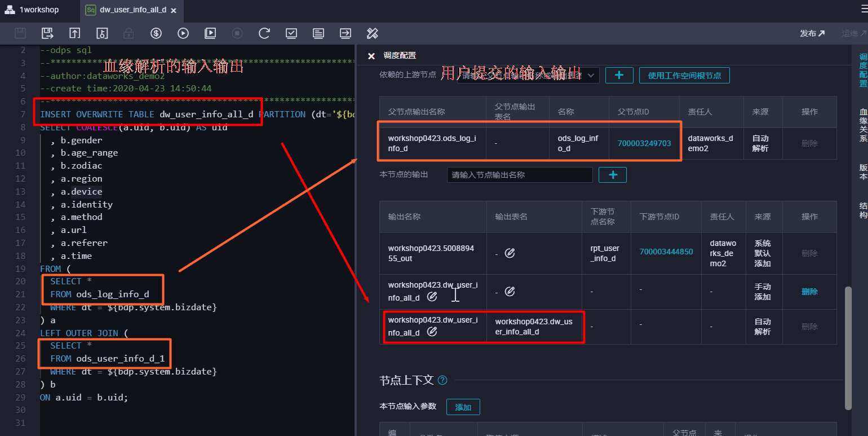Click the workshop0423.500889455_out output name
Viewport: 868px width, 436px height.
click(x=431, y=253)
